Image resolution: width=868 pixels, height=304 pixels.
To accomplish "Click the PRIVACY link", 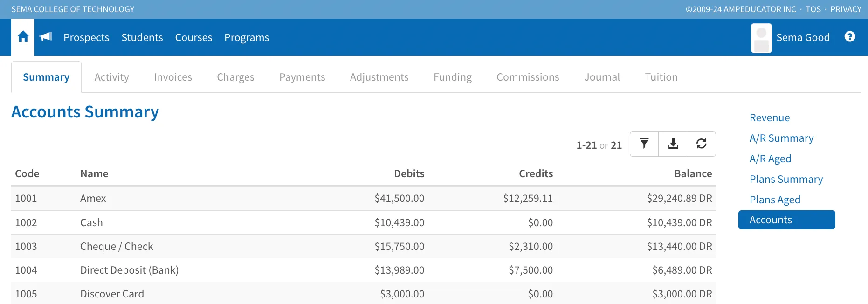I will pyautogui.click(x=846, y=9).
